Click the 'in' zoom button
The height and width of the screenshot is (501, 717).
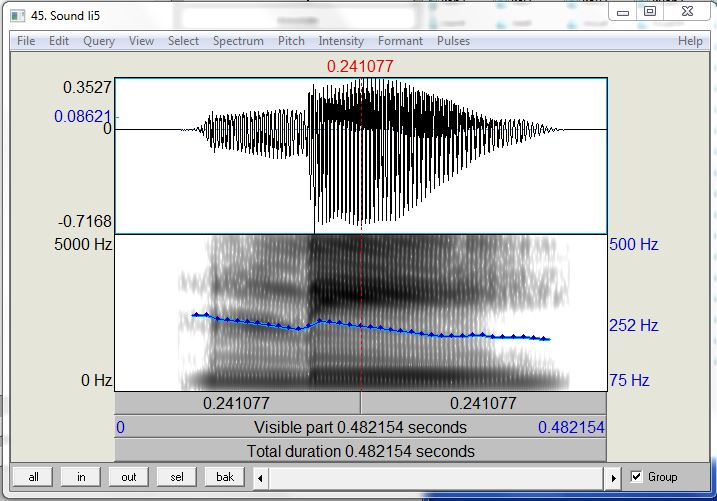click(x=81, y=477)
